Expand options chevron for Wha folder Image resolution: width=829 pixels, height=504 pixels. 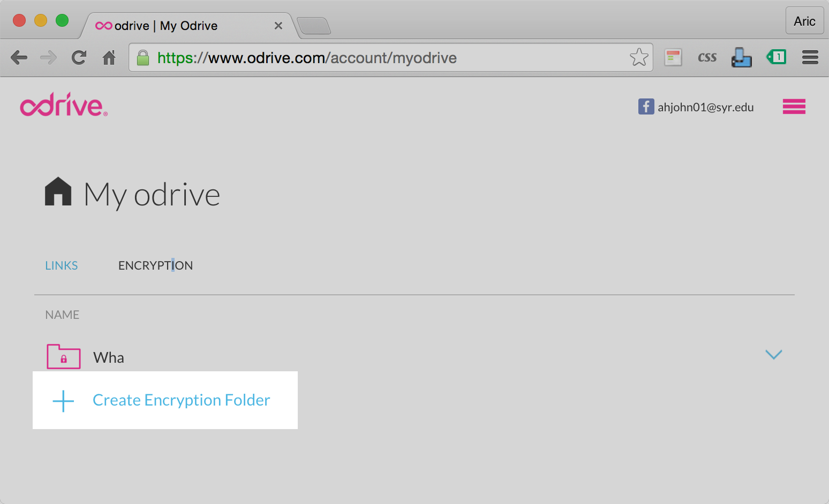(773, 355)
